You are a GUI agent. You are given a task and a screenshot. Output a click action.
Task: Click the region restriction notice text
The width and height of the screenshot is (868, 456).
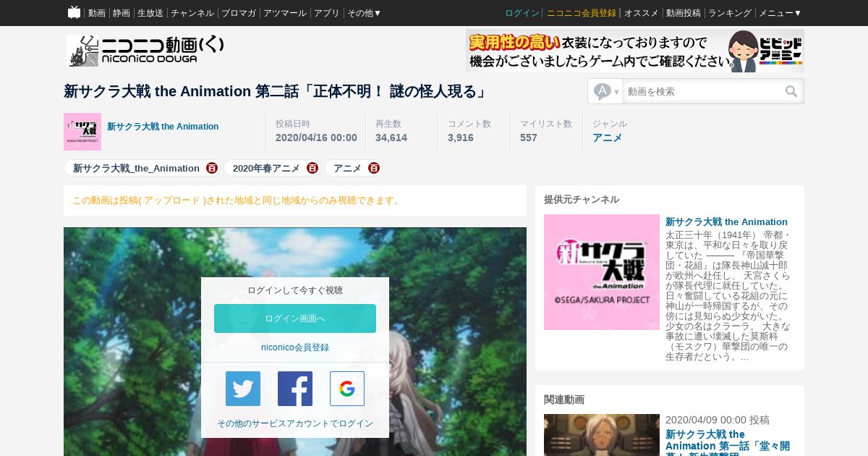(237, 200)
